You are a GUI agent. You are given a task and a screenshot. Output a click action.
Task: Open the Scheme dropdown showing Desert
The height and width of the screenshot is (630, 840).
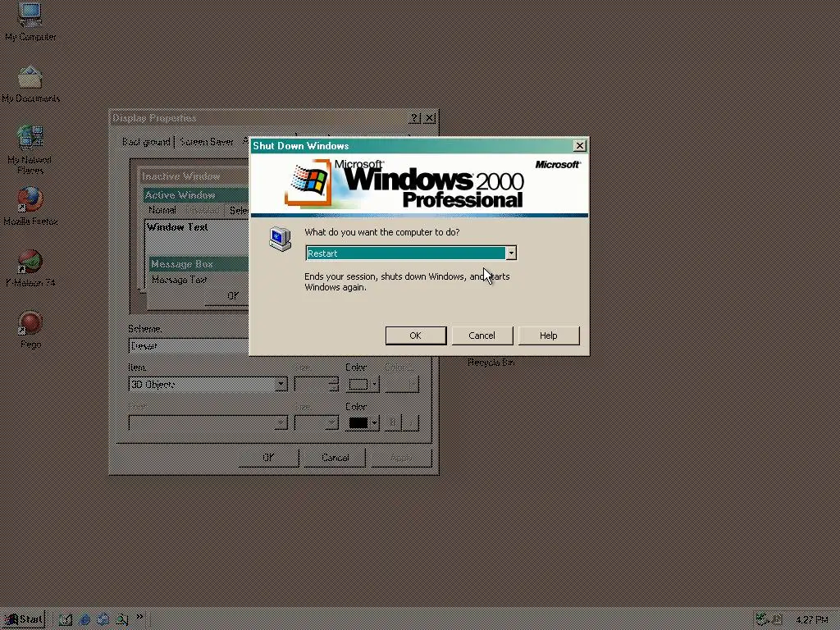coord(189,345)
